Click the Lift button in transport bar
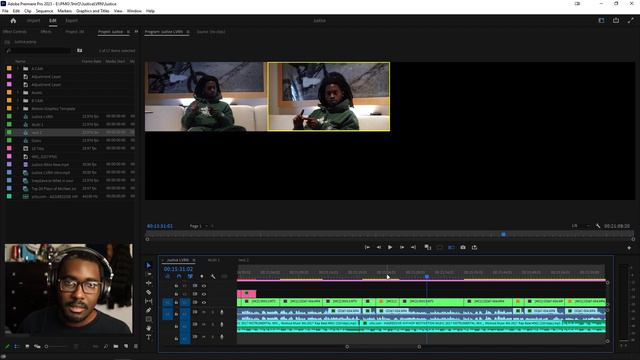Screen dimensions: 640x360 tap(428, 247)
